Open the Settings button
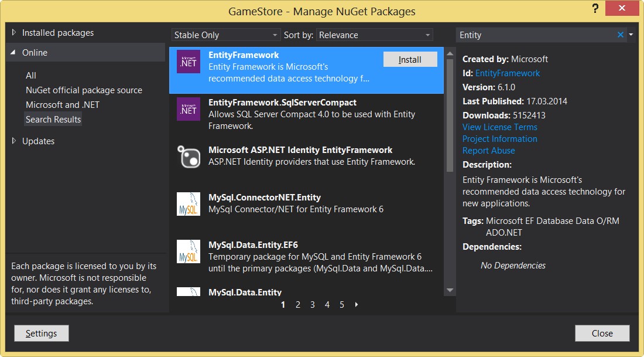The image size is (644, 357). pyautogui.click(x=42, y=333)
